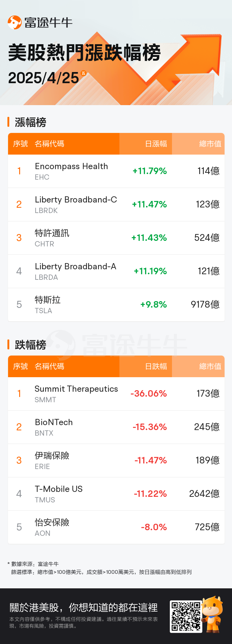The height and width of the screenshot is (644, 232).
Task: Open the 特斯拉 TSLA row
Action: pos(116,305)
